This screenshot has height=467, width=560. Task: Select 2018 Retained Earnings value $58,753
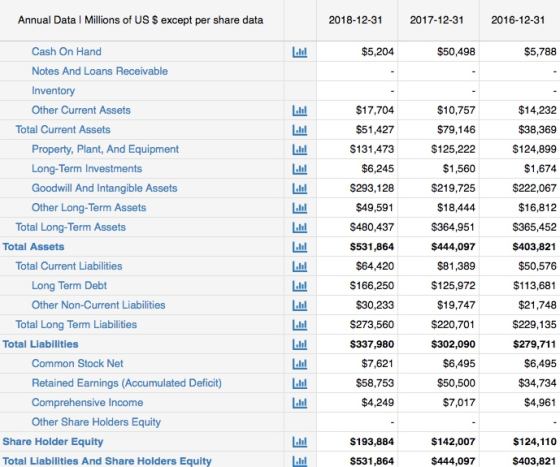(375, 383)
